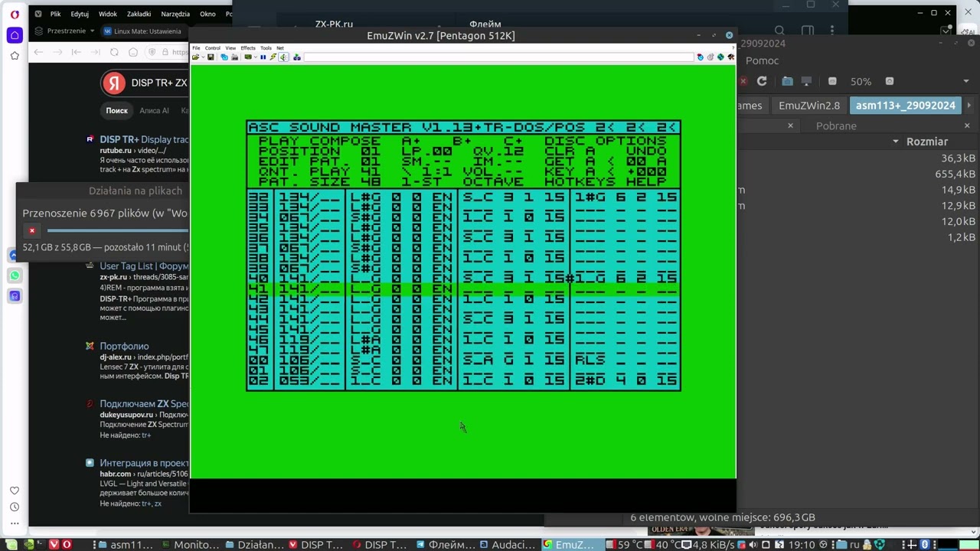Viewport: 980px width, 551px height.
Task: Click the tape recorder icon in EmuZWin toolbar
Action: click(234, 57)
